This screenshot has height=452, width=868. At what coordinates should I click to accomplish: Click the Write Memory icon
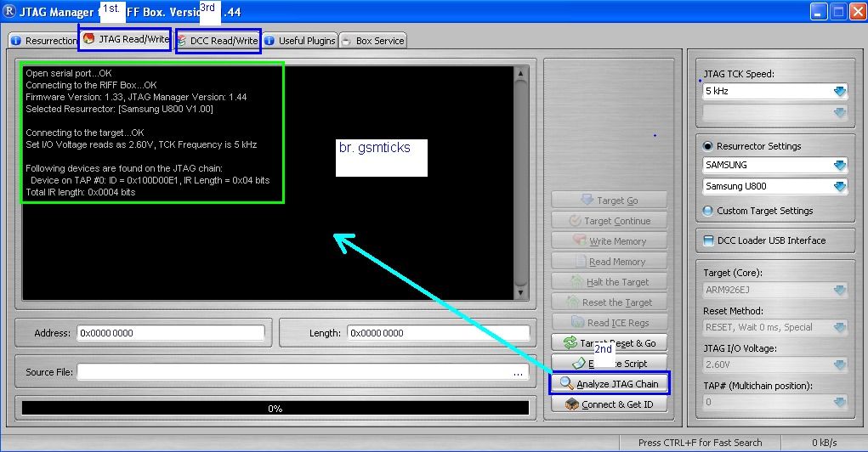click(580, 240)
